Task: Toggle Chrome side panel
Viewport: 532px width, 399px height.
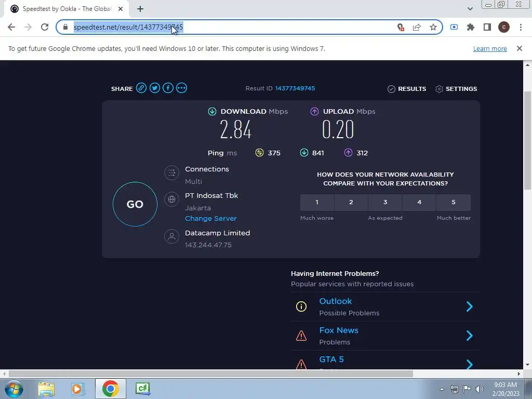Action: pyautogui.click(x=487, y=27)
